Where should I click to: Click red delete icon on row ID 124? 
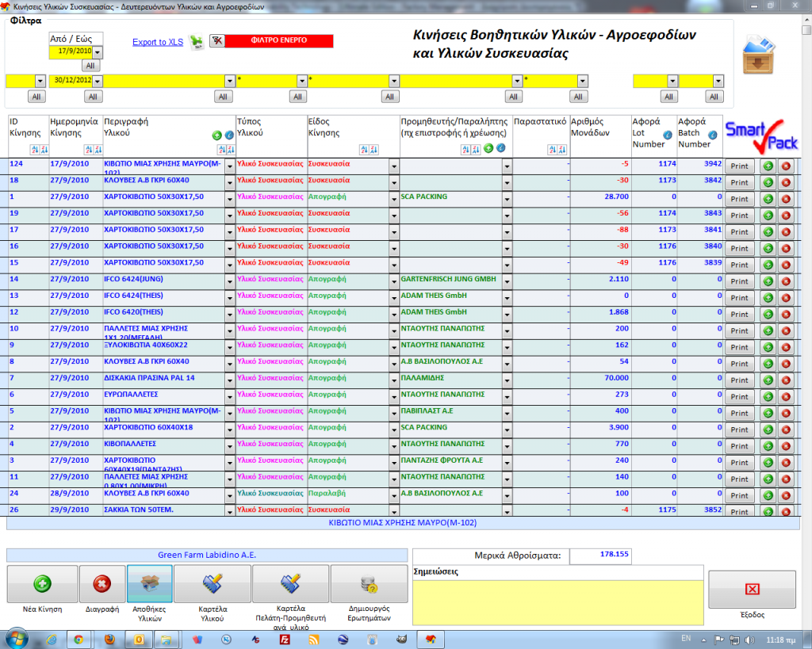[786, 166]
